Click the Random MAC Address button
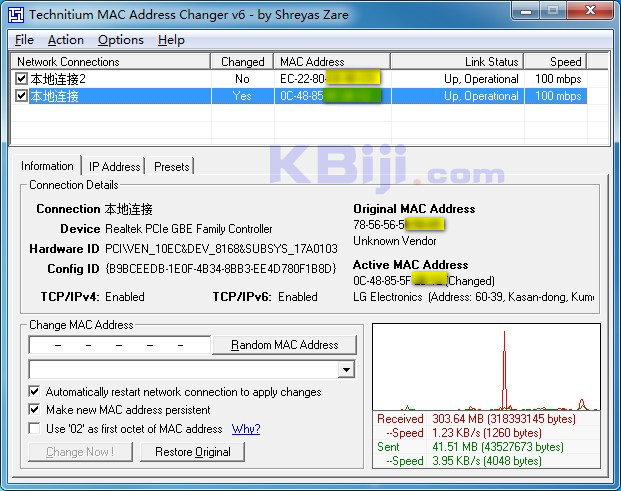Viewport: 621px width, 491px height. (284, 345)
